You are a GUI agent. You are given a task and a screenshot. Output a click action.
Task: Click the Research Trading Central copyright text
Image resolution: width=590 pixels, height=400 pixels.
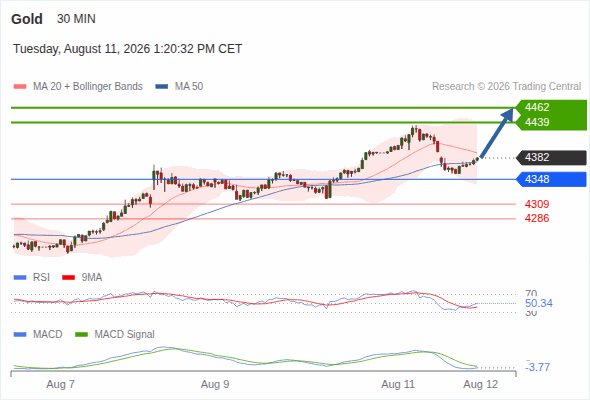[x=506, y=87]
